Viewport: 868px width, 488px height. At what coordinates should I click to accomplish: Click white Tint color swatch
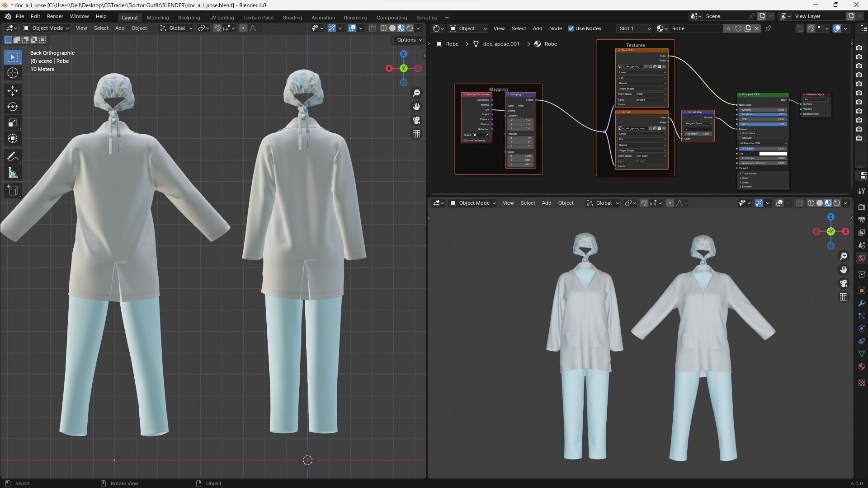(x=773, y=154)
